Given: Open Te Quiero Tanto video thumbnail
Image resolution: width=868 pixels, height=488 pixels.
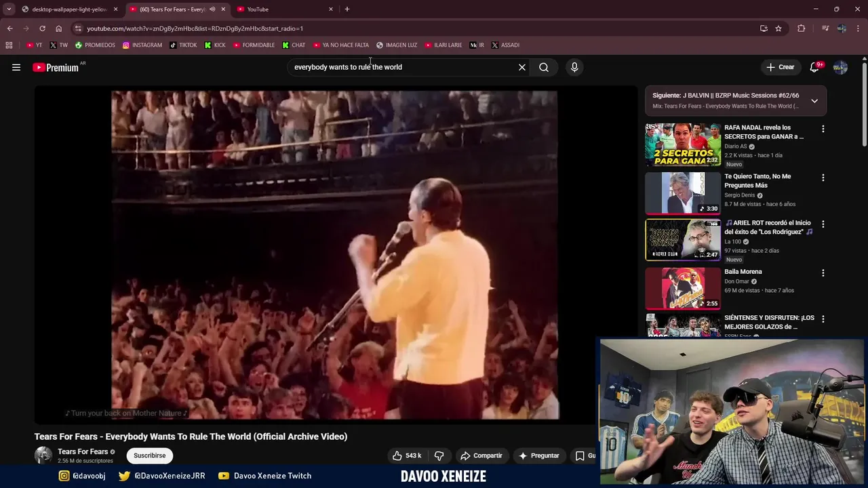Looking at the screenshot, I should (x=683, y=193).
